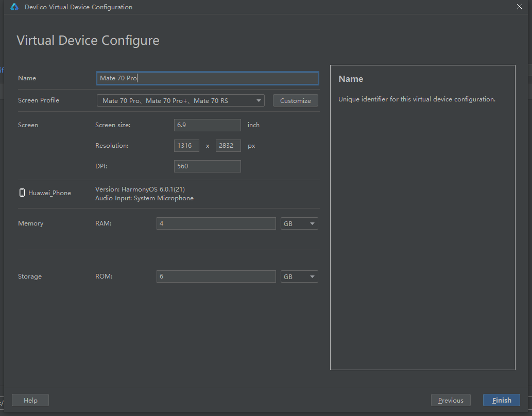This screenshot has width=532, height=416.
Task: Click the Storage section label
Action: (x=30, y=276)
